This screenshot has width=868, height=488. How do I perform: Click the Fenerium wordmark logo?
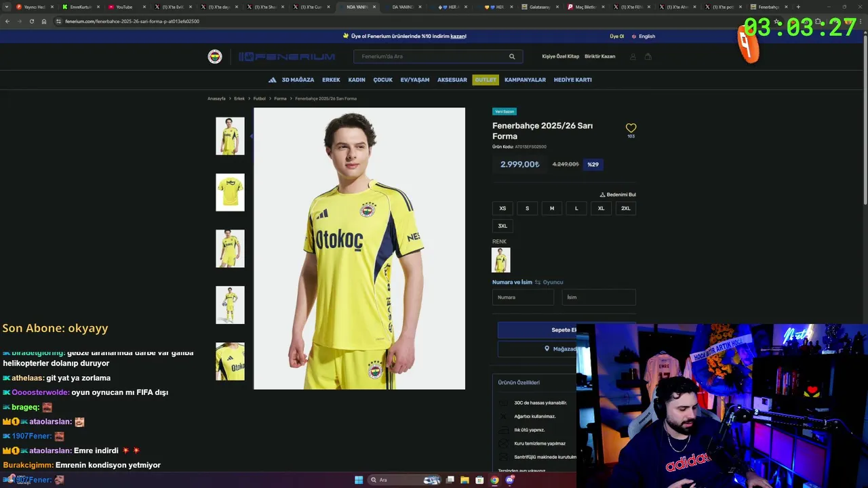tap(287, 57)
